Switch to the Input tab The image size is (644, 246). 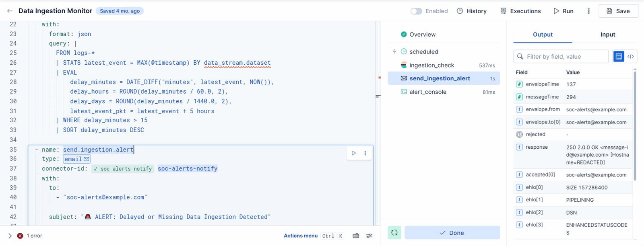point(608,35)
